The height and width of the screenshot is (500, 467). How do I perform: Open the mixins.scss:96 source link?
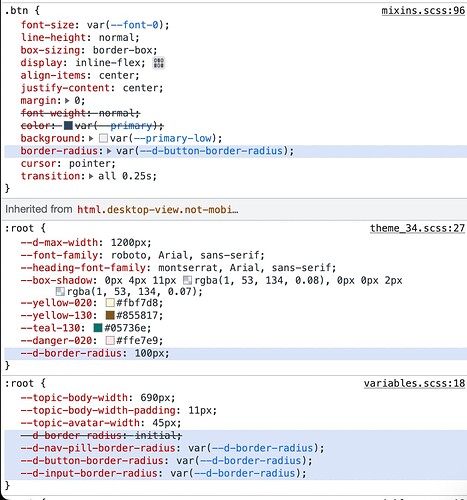point(423,11)
